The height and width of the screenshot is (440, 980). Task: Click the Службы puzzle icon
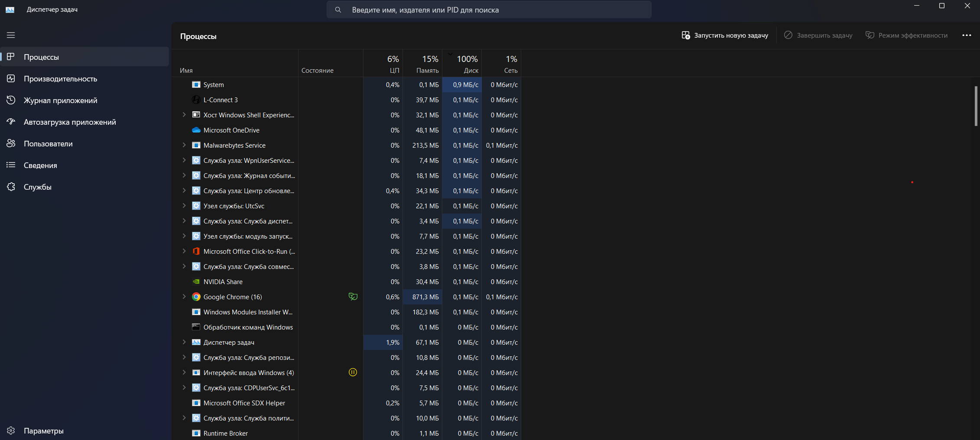(x=11, y=187)
